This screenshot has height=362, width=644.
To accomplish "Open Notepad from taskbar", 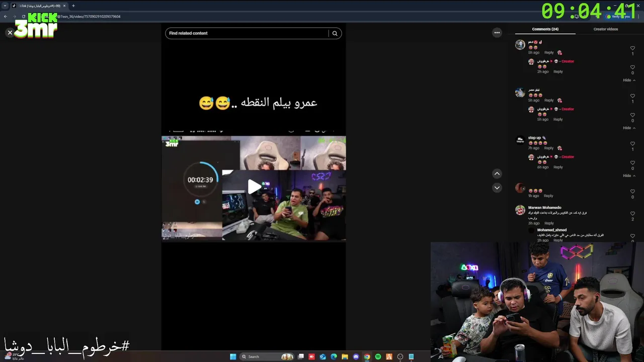I will coord(411,357).
